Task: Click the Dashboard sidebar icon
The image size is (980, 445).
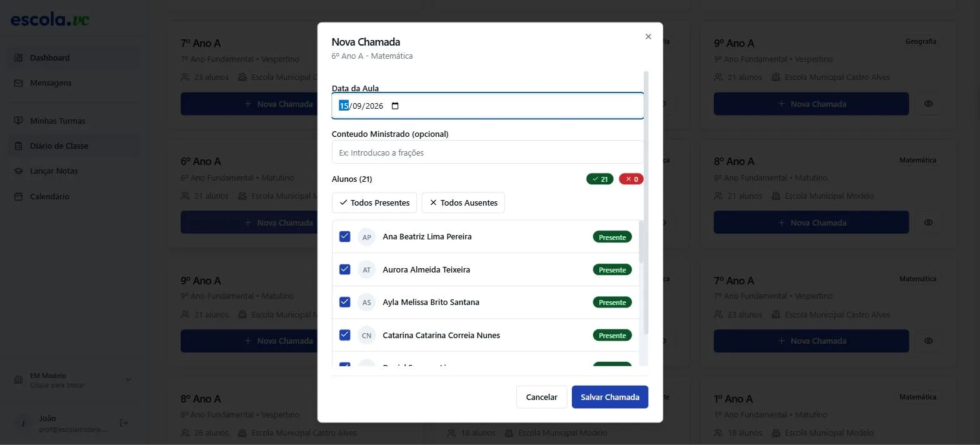Action: pyautogui.click(x=18, y=57)
